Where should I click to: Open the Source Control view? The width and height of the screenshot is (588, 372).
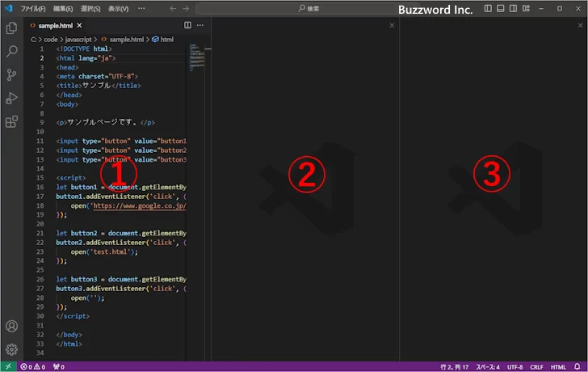[11, 74]
